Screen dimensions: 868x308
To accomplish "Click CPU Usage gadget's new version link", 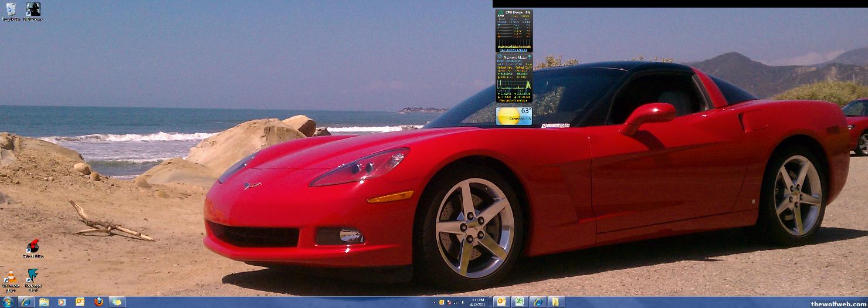I will tap(514, 50).
